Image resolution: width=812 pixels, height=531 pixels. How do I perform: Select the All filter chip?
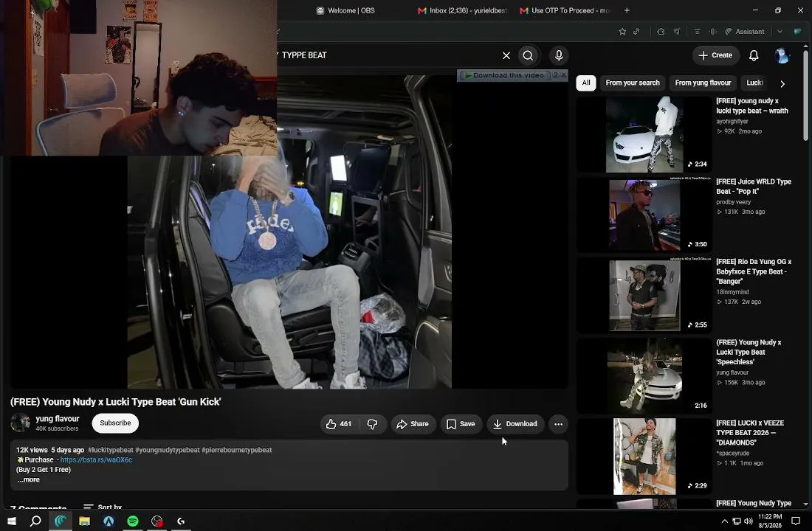[x=585, y=83]
